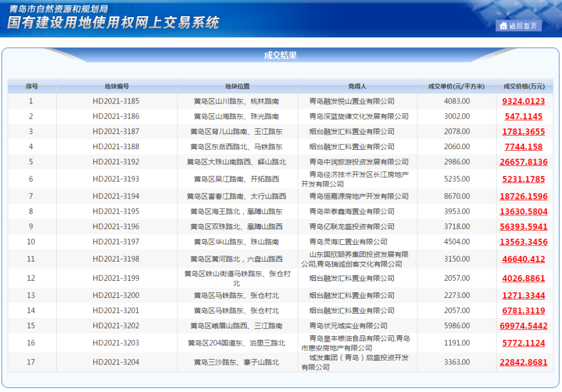Open price link 7744.158
The width and height of the screenshot is (562, 392).
[x=523, y=147]
